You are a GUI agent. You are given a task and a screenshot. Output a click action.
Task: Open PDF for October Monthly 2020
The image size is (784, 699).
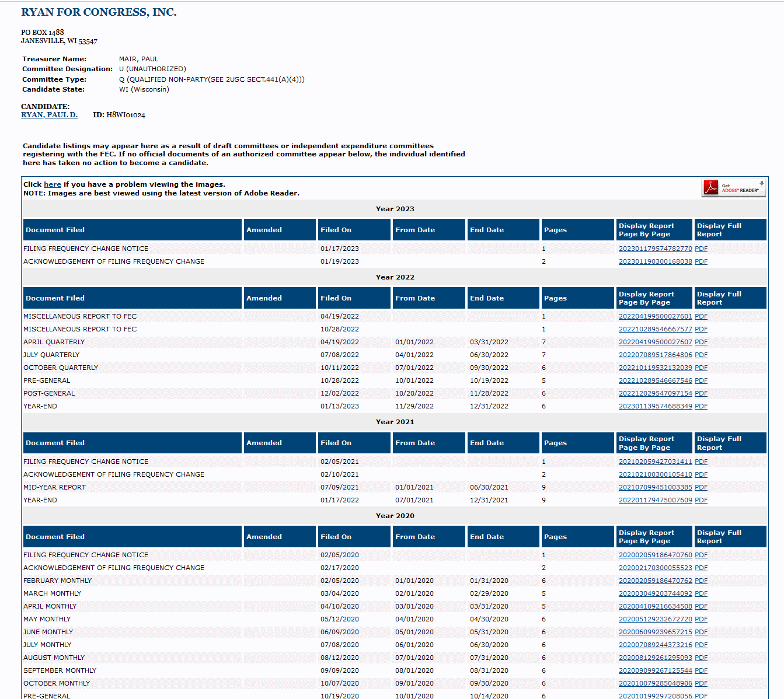pyautogui.click(x=701, y=683)
